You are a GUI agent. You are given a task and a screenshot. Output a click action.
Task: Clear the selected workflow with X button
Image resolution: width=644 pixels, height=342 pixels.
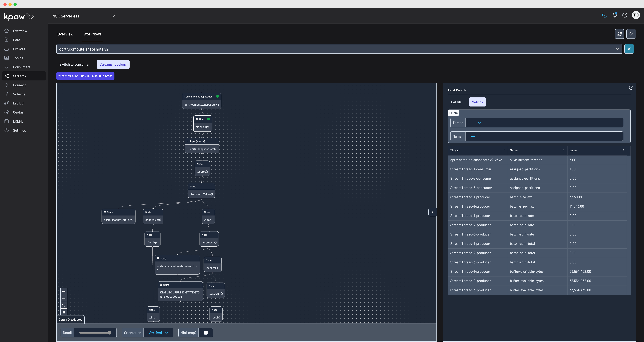click(x=629, y=49)
